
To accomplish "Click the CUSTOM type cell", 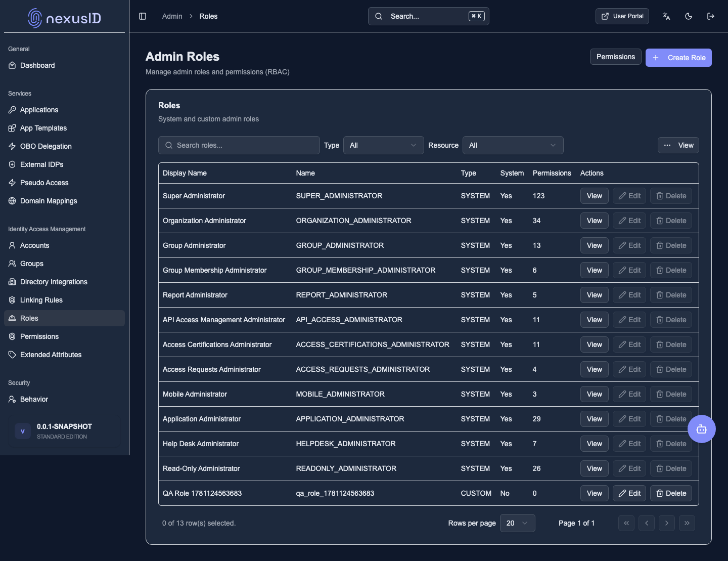I will (476, 493).
